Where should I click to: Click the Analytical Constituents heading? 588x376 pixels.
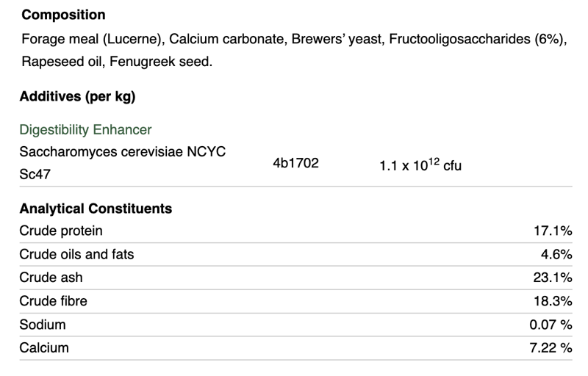(96, 209)
